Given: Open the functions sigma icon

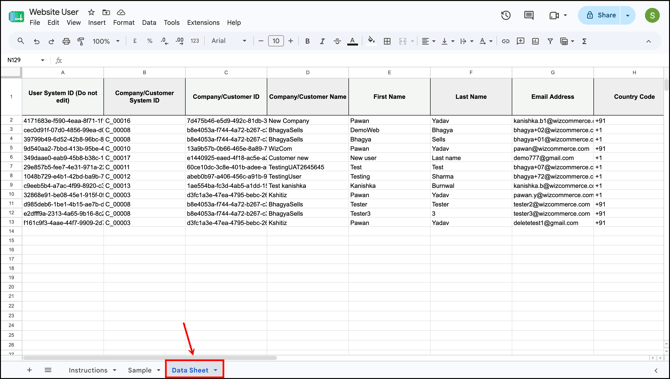Looking at the screenshot, I should 584,41.
